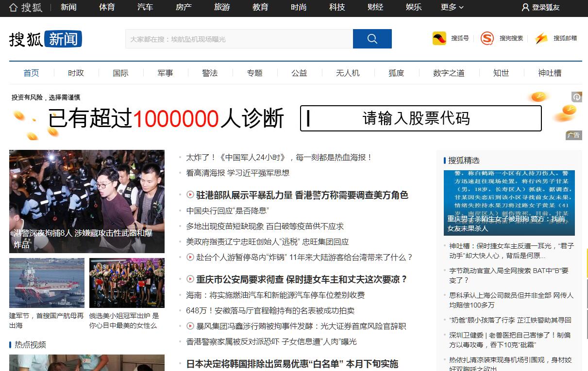Open the 日本决定将韩国排除出贸易优惠 headline
This screenshot has width=588, height=371.
pos(292,364)
